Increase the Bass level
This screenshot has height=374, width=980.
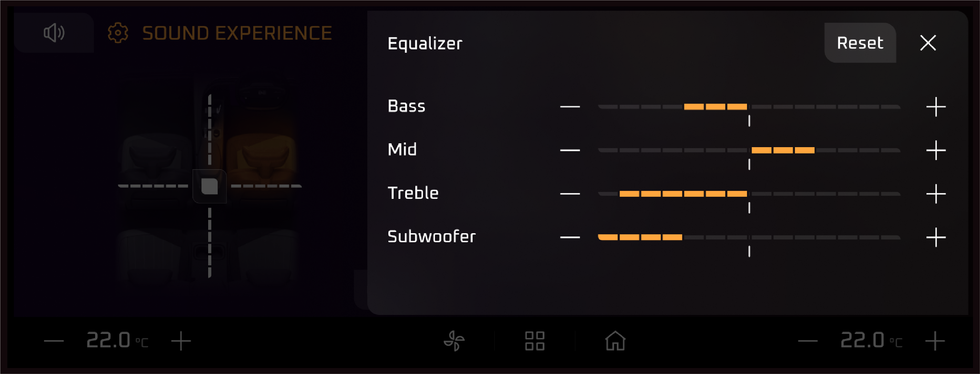coord(936,107)
